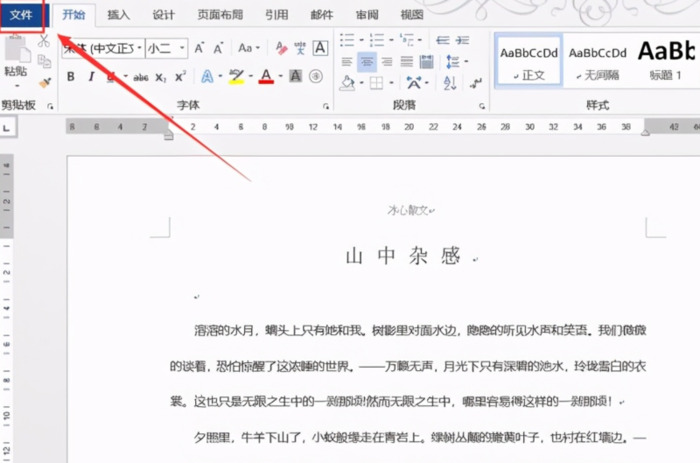Increase paragraph indent
This screenshot has height=463, width=700.
click(x=462, y=40)
